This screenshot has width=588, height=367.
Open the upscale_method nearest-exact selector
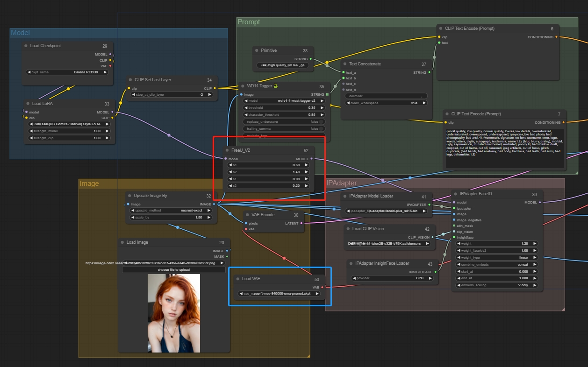click(172, 211)
